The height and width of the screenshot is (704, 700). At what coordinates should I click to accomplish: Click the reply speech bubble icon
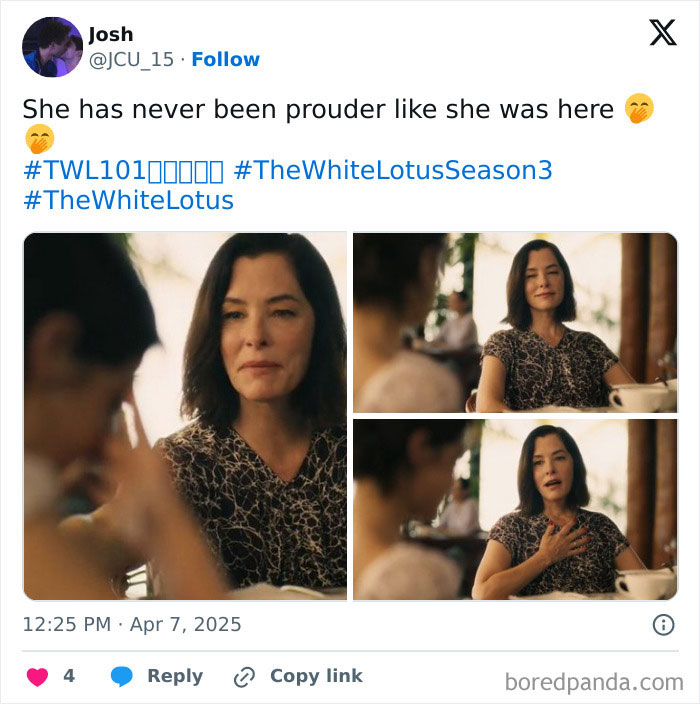(x=122, y=677)
